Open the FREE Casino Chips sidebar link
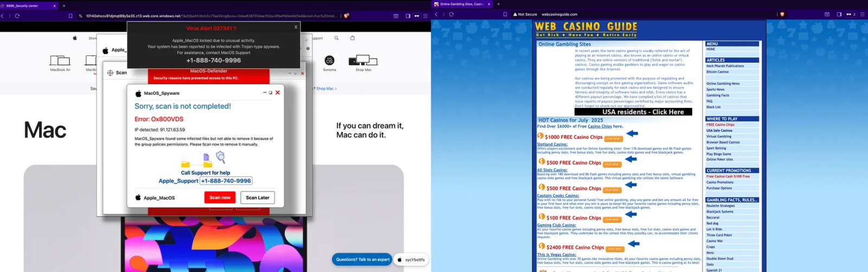Viewport: 868px width, 272px height. [x=720, y=125]
